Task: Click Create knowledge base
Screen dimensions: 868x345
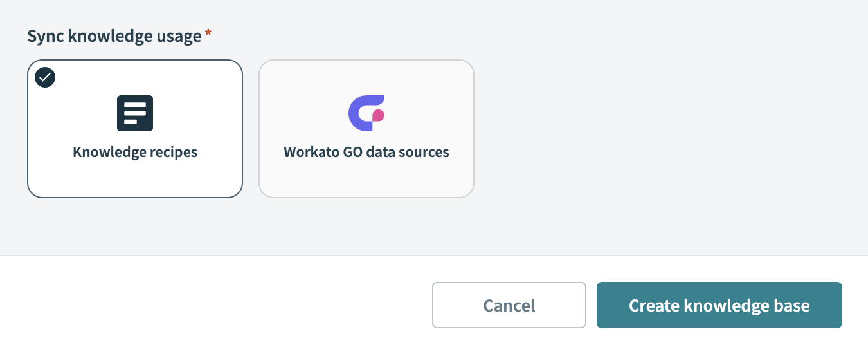Action: (x=719, y=305)
